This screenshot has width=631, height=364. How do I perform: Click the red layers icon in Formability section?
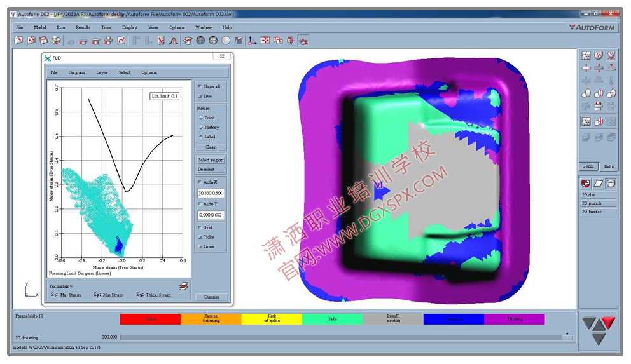click(x=184, y=286)
